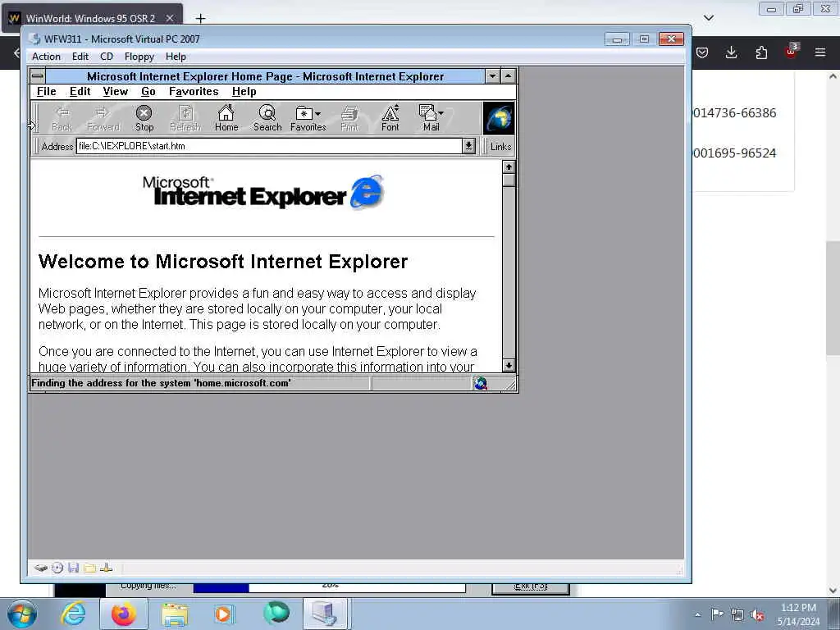
Task: Open Internet Explorer Help menu
Action: click(244, 92)
